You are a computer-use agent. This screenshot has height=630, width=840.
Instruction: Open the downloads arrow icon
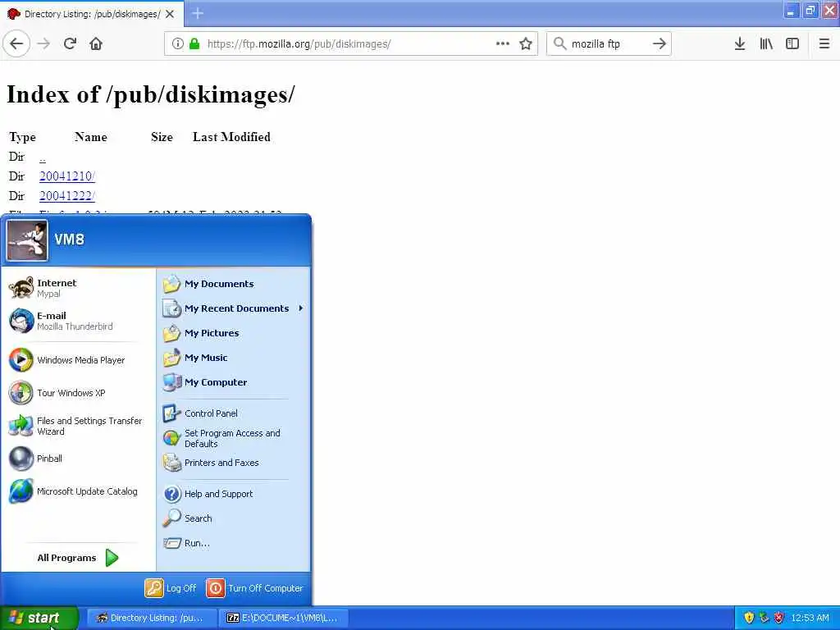pyautogui.click(x=740, y=43)
